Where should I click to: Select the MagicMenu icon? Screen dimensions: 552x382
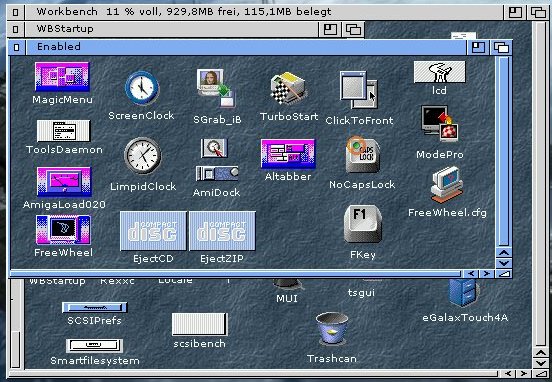pos(62,76)
